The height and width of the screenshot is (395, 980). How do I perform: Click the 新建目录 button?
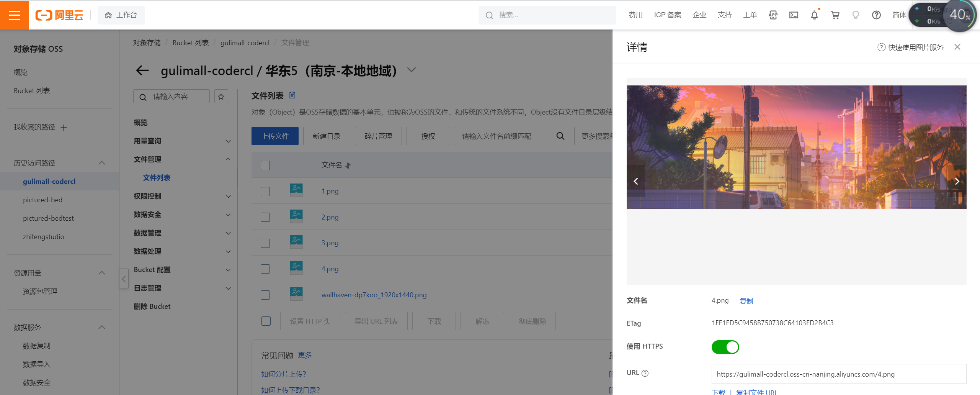pyautogui.click(x=327, y=136)
